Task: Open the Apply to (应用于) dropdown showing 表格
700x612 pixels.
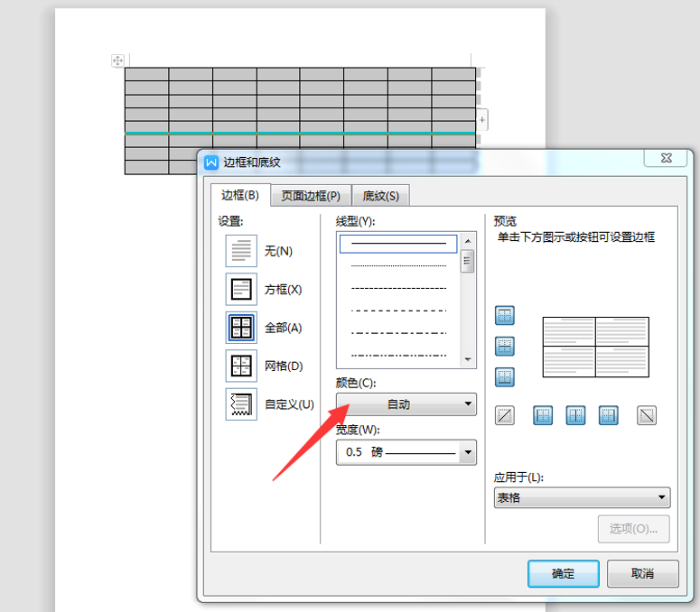Action: [x=583, y=497]
